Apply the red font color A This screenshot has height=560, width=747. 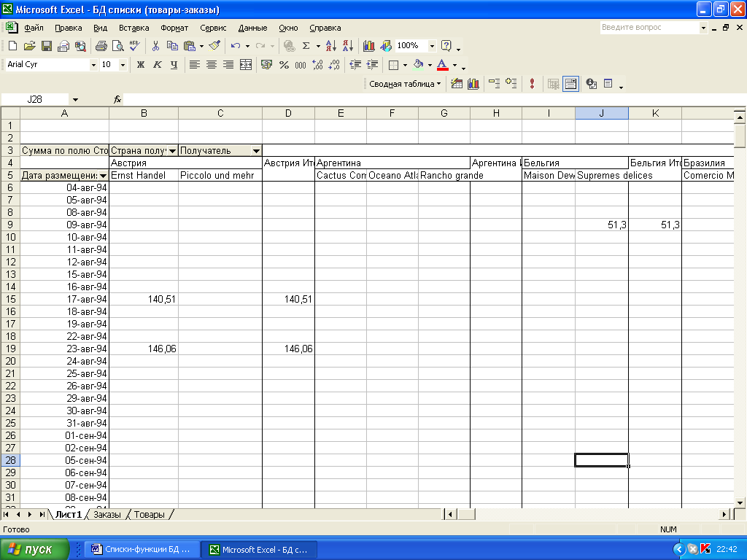coord(443,65)
